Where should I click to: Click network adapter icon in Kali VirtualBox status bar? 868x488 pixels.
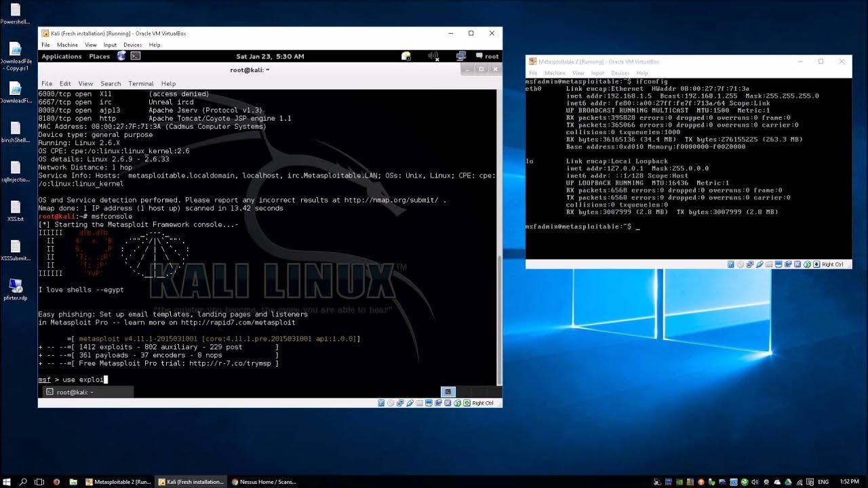[400, 403]
